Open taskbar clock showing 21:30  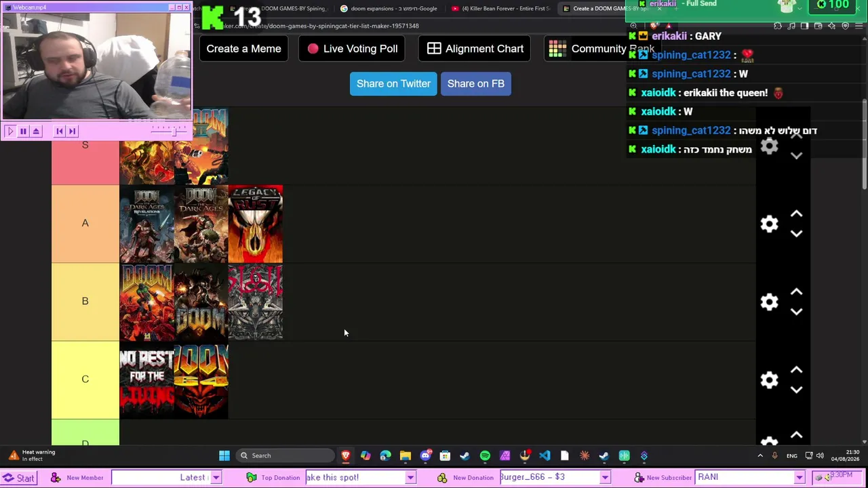[x=845, y=455]
